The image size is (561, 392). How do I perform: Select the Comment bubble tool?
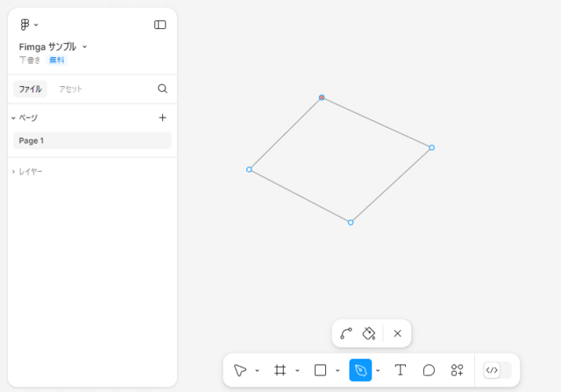pos(429,370)
